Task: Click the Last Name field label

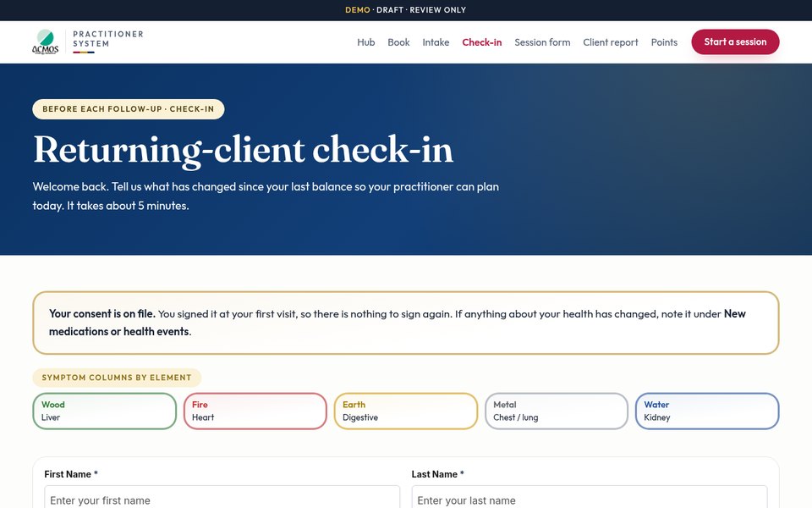Action: pos(437,474)
